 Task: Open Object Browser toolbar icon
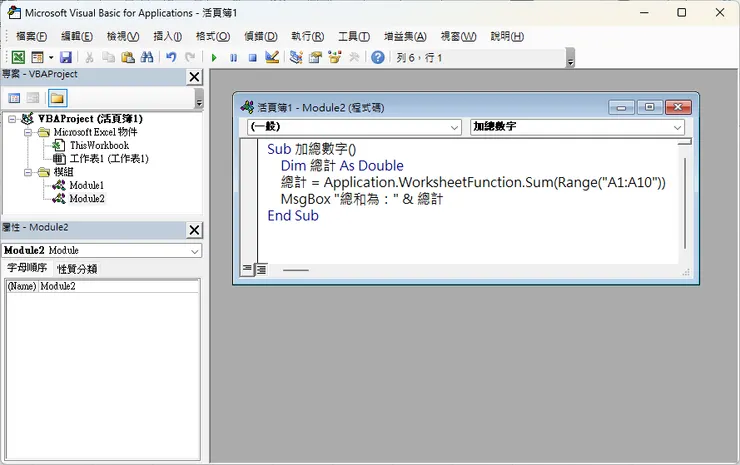point(335,58)
